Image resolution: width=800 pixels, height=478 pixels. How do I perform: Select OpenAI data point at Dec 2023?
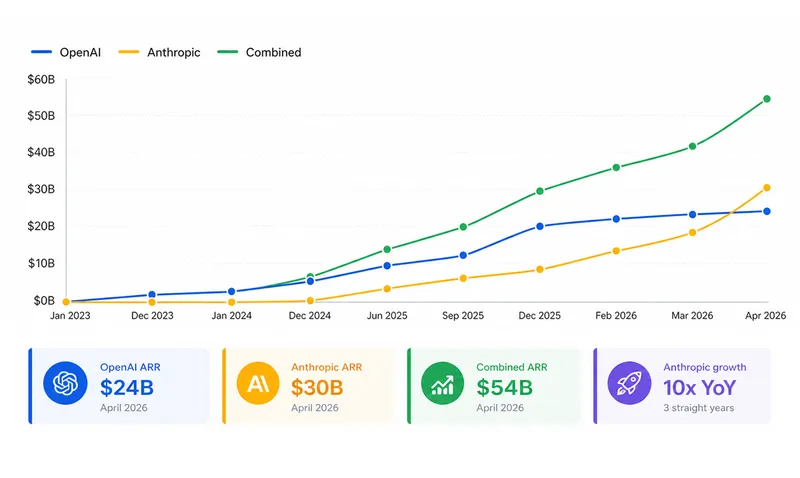pyautogui.click(x=152, y=295)
